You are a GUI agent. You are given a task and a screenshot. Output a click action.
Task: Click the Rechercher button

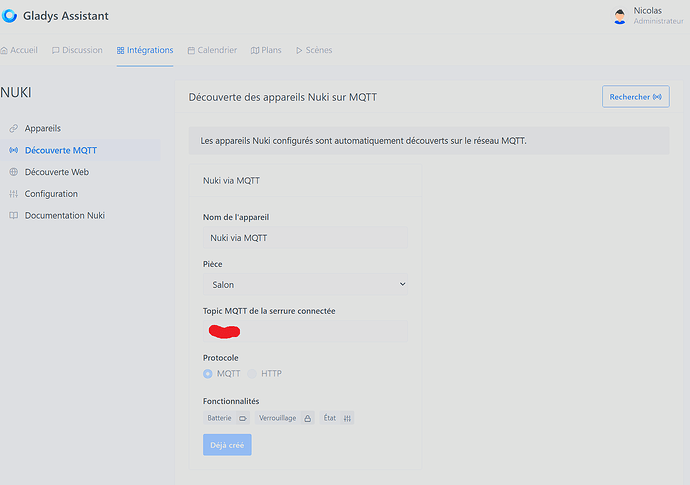coord(635,97)
